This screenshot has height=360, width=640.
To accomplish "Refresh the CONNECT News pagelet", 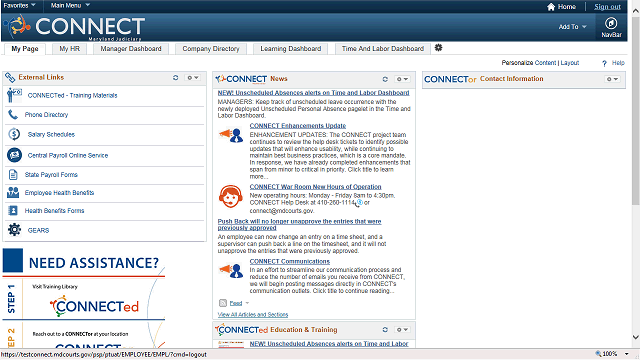I will tap(385, 79).
